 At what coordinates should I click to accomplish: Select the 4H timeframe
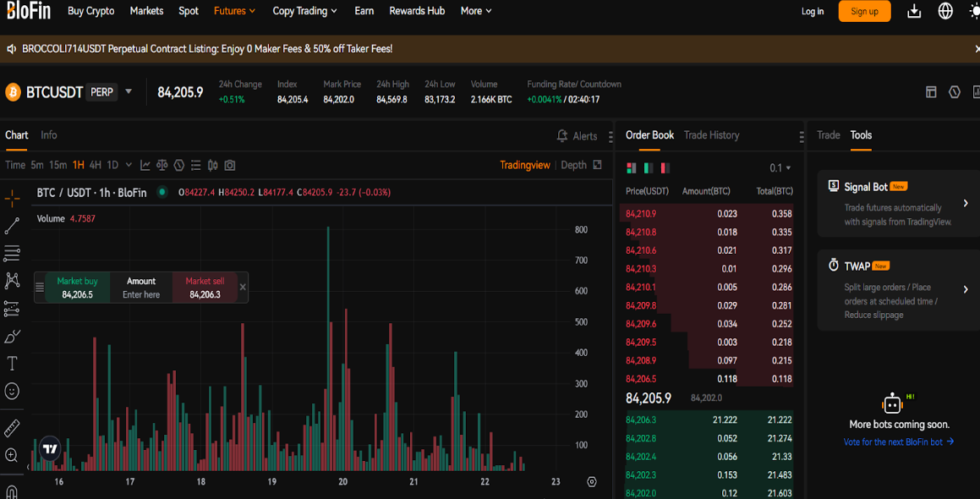(x=95, y=165)
